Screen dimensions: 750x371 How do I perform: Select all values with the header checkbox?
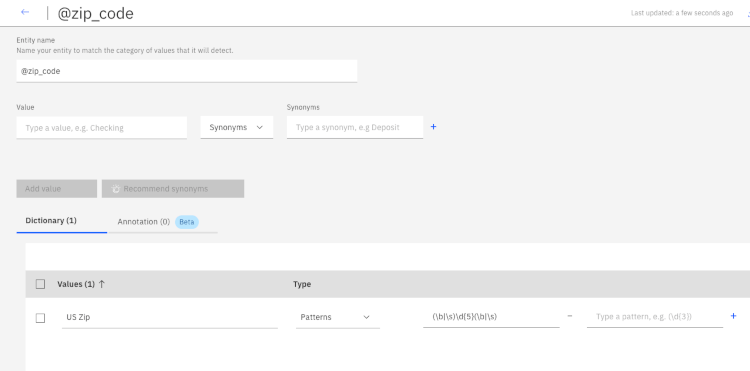(x=40, y=284)
